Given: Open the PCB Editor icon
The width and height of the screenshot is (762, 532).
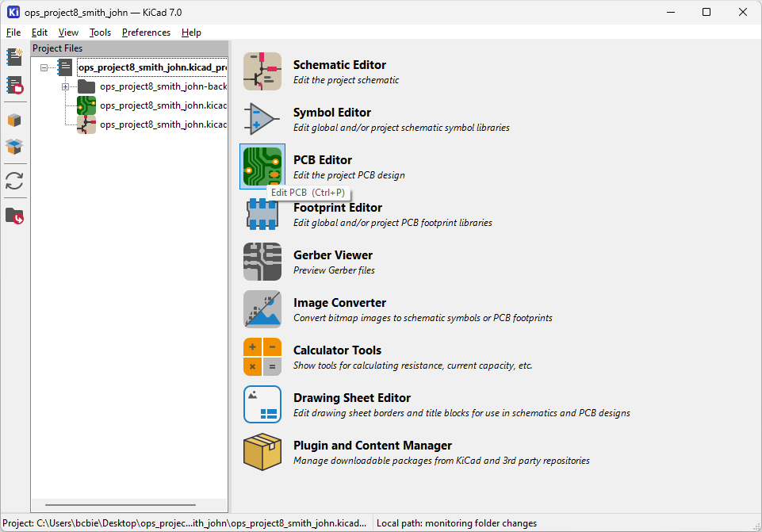Looking at the screenshot, I should pyautogui.click(x=262, y=166).
